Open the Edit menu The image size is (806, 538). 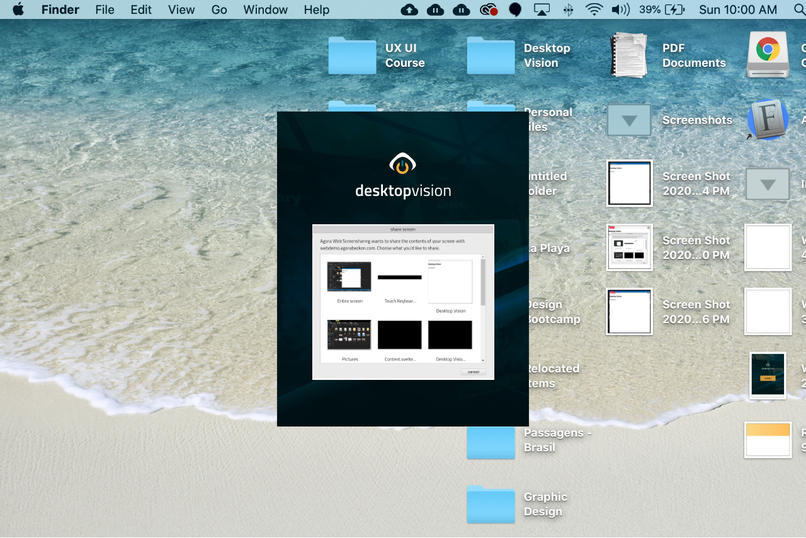(x=141, y=10)
